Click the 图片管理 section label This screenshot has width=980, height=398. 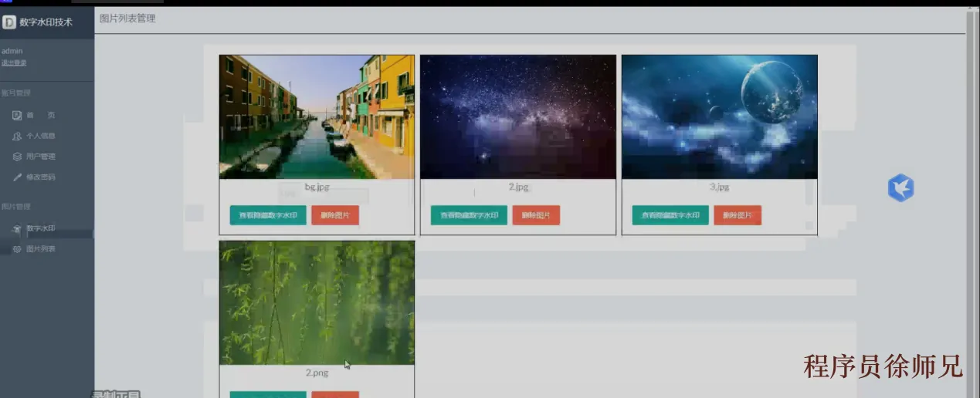[15, 207]
